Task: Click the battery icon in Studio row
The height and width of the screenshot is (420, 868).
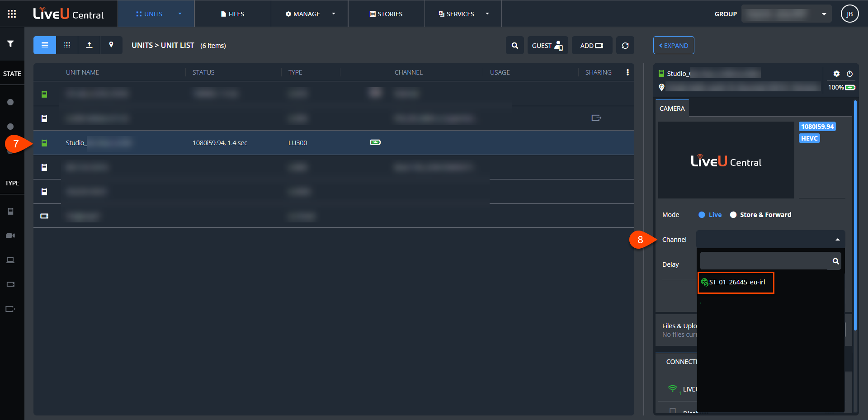Action: [x=375, y=142]
